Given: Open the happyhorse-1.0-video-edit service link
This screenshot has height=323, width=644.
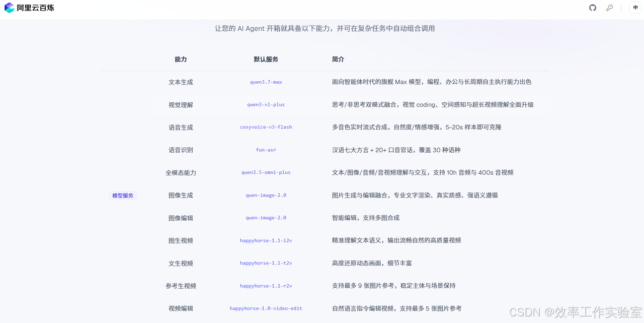Looking at the screenshot, I should [x=266, y=308].
